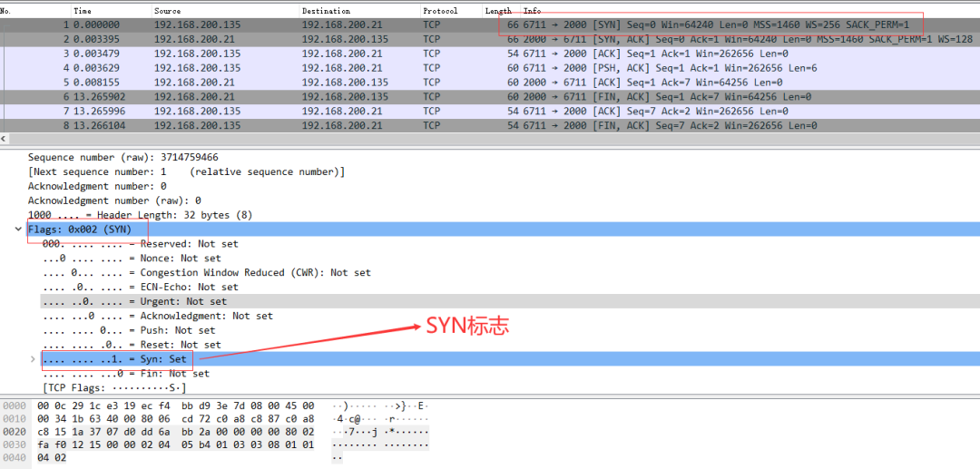Click the Info column header
Viewport: 980px width, 469px height.
[x=533, y=10]
